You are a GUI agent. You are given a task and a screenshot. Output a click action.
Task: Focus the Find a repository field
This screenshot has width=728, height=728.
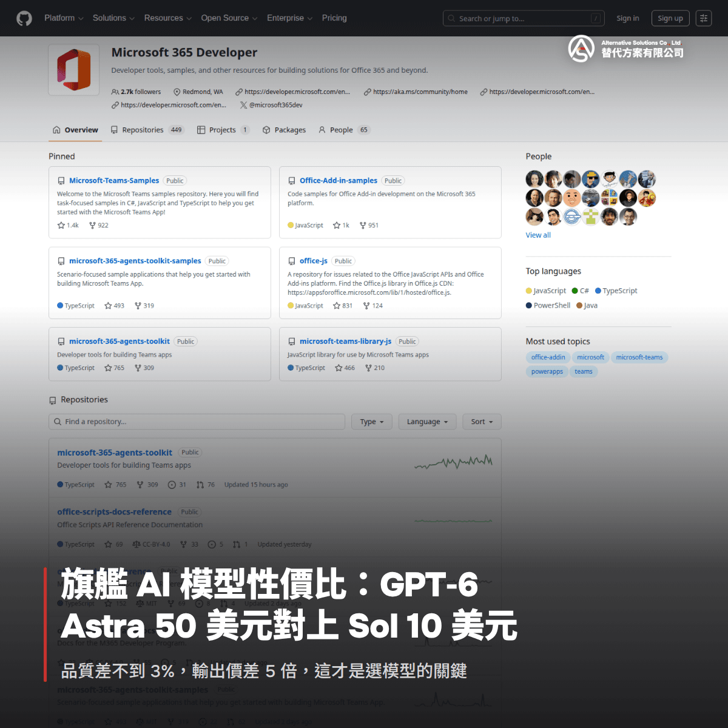pos(197,422)
